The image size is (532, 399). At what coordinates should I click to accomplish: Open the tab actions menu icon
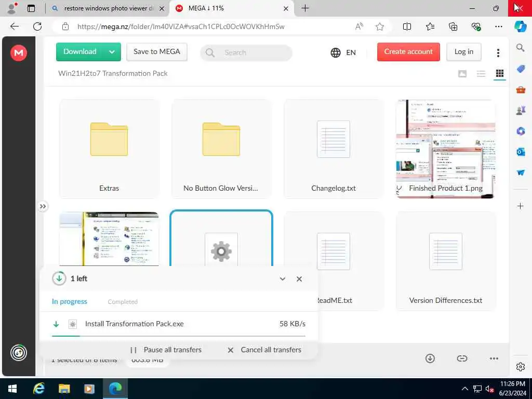pos(31,8)
